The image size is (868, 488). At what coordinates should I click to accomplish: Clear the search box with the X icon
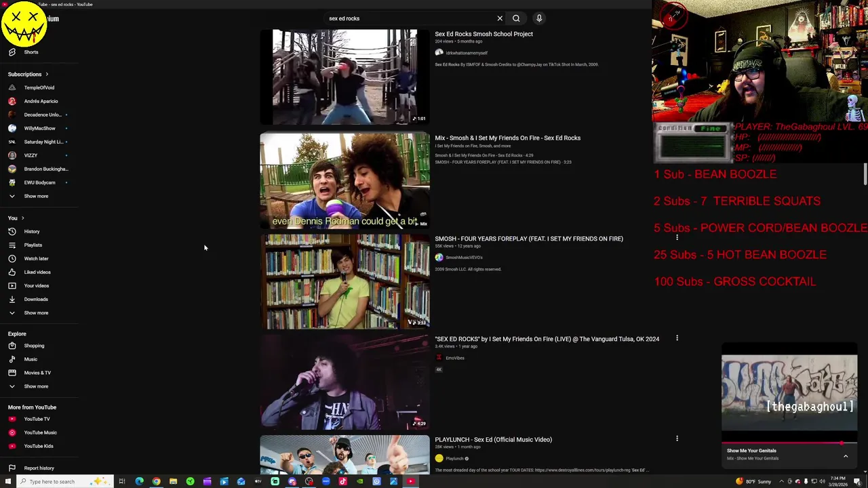500,18
